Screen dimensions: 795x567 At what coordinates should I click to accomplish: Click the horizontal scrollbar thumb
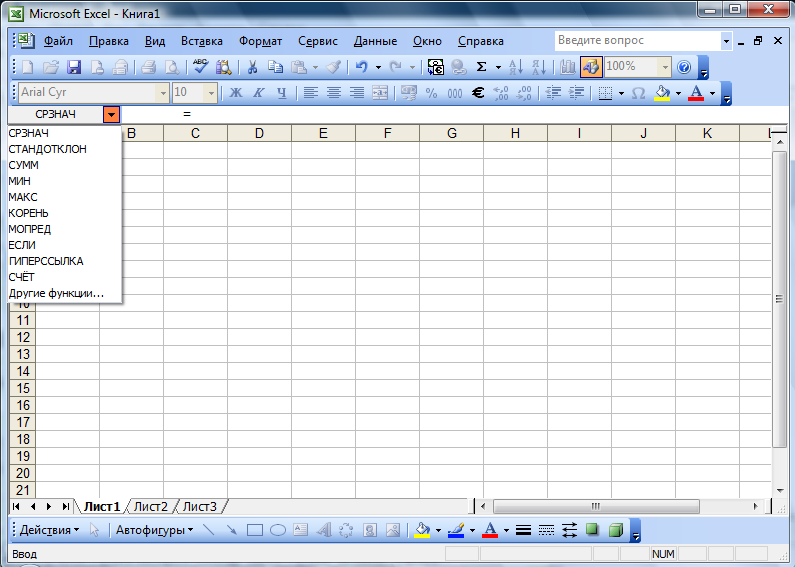[x=596, y=507]
